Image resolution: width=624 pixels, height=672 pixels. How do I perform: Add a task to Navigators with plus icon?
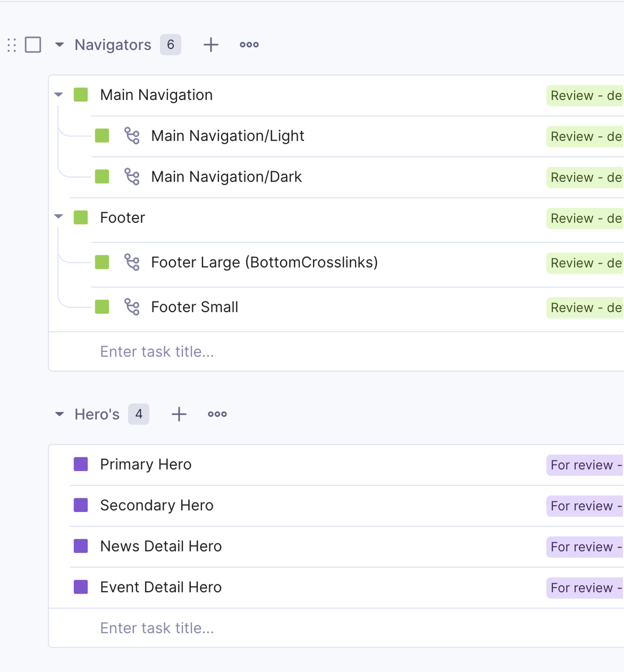pos(211,45)
